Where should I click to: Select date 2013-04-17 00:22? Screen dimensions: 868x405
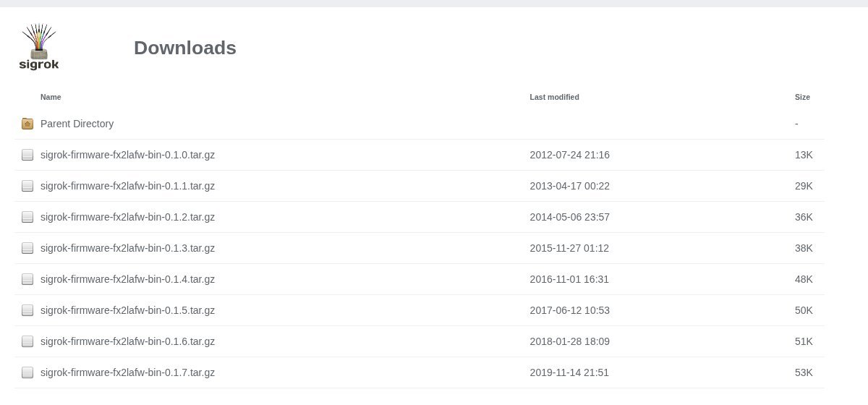pos(569,186)
